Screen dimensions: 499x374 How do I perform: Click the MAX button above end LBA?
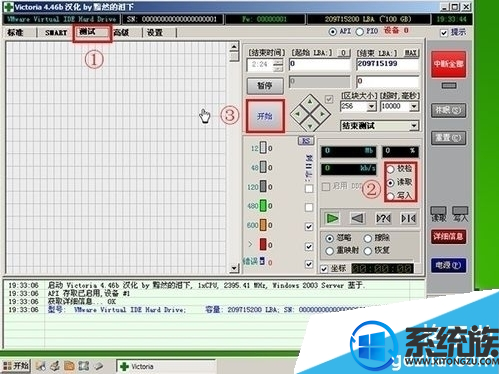click(x=410, y=53)
